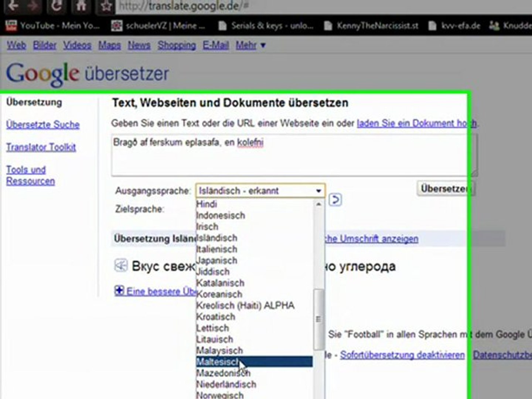Click the page icon of KennyTheNarcissist.st bookmark

pos(328,25)
